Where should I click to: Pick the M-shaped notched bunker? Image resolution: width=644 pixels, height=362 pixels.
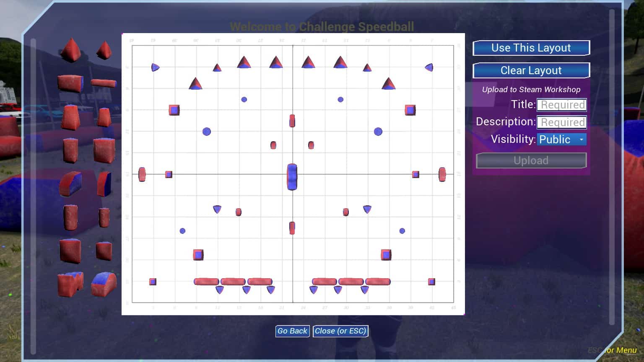click(x=70, y=284)
